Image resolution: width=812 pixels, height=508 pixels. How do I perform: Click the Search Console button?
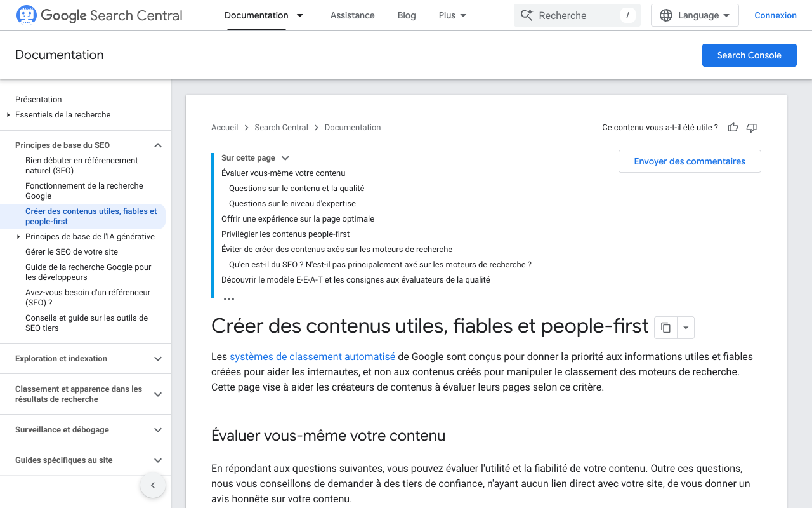(749, 55)
